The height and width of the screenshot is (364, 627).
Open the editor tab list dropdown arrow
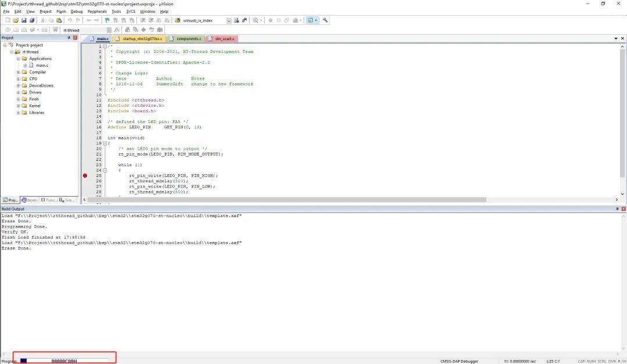[x=616, y=38]
